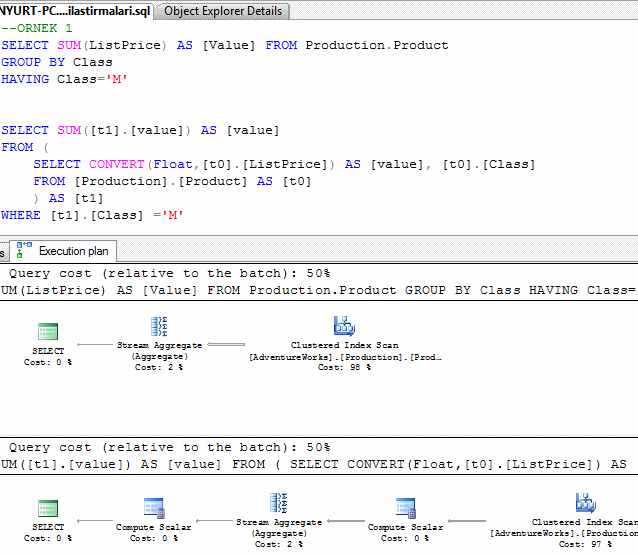Switch to the Execution plan tab
Screen dimensions: 638x557
click(x=74, y=251)
